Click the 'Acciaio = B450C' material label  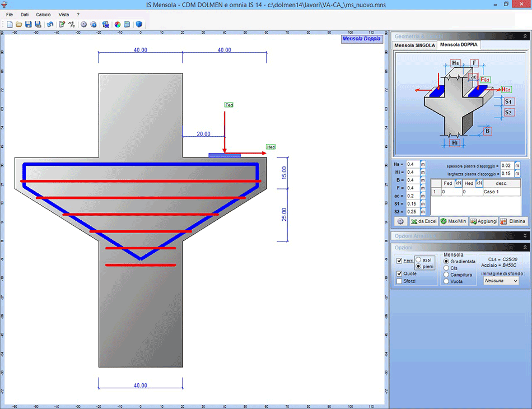click(499, 266)
